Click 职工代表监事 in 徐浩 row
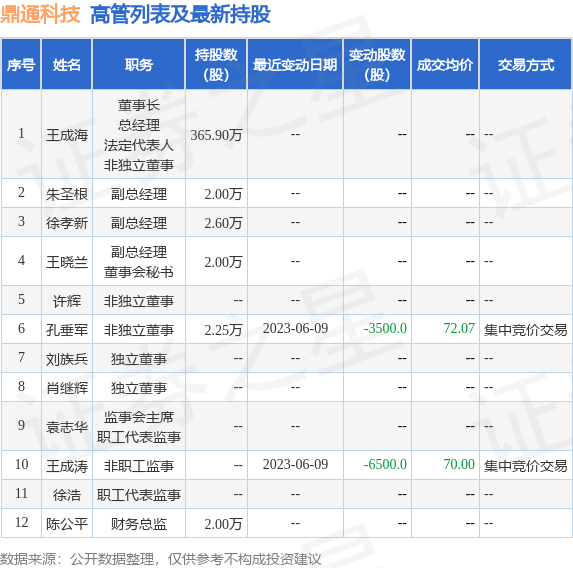Image resolution: width=573 pixels, height=568 pixels. point(139,495)
